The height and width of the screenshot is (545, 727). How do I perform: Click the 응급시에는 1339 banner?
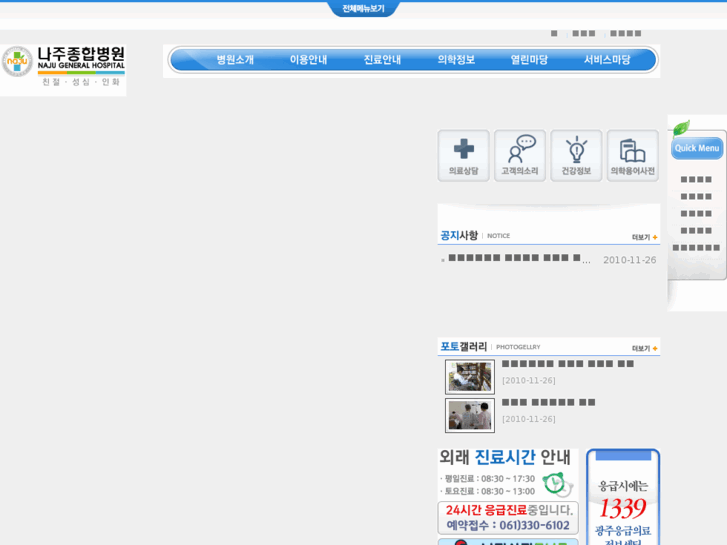pyautogui.click(x=623, y=497)
